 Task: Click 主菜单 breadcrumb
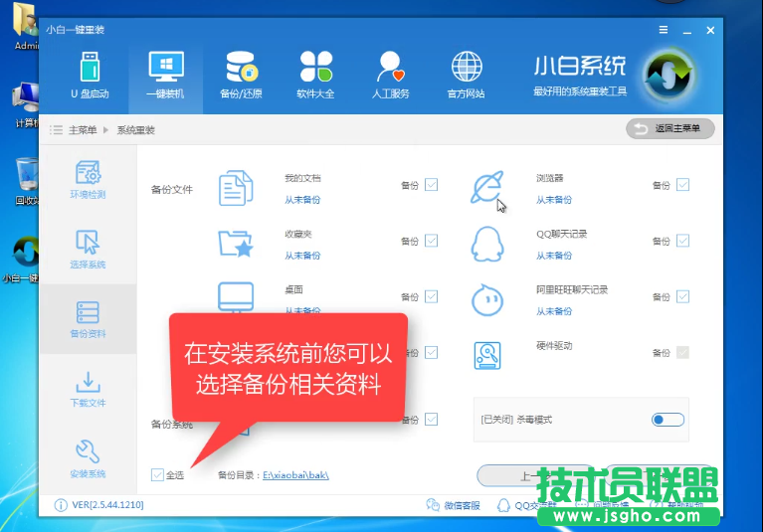[83, 130]
